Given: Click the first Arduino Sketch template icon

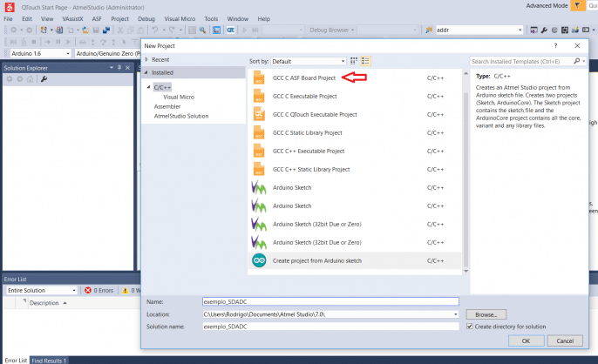Looking at the screenshot, I should pyautogui.click(x=258, y=187).
